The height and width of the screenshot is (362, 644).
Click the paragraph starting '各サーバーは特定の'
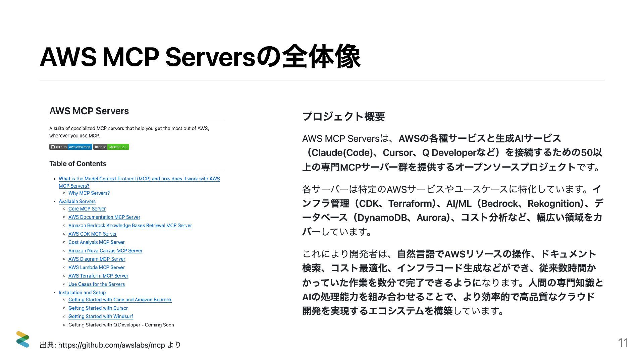point(453,210)
